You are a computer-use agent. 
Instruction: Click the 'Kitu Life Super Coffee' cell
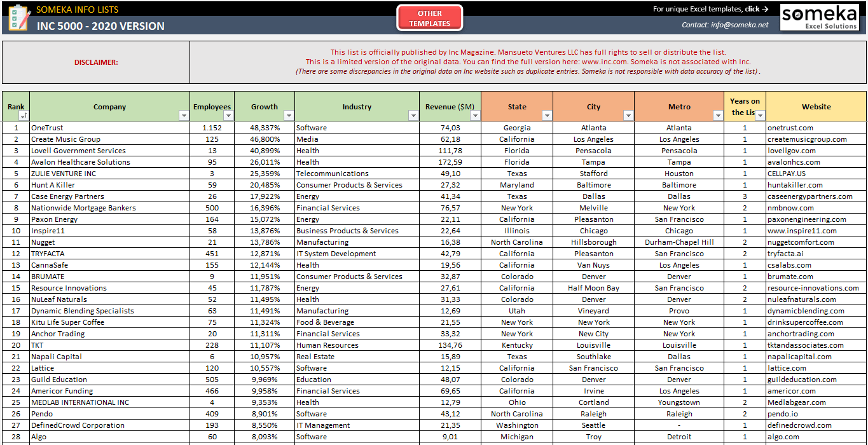[110, 322]
